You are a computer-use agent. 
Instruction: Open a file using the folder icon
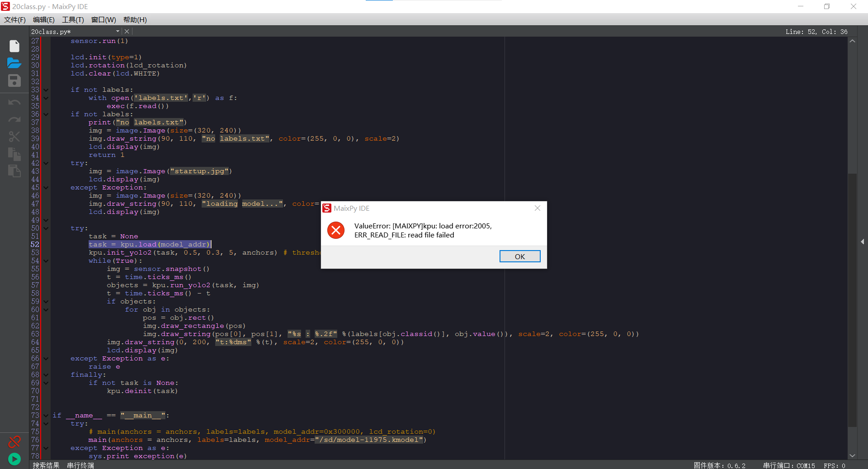[14, 63]
